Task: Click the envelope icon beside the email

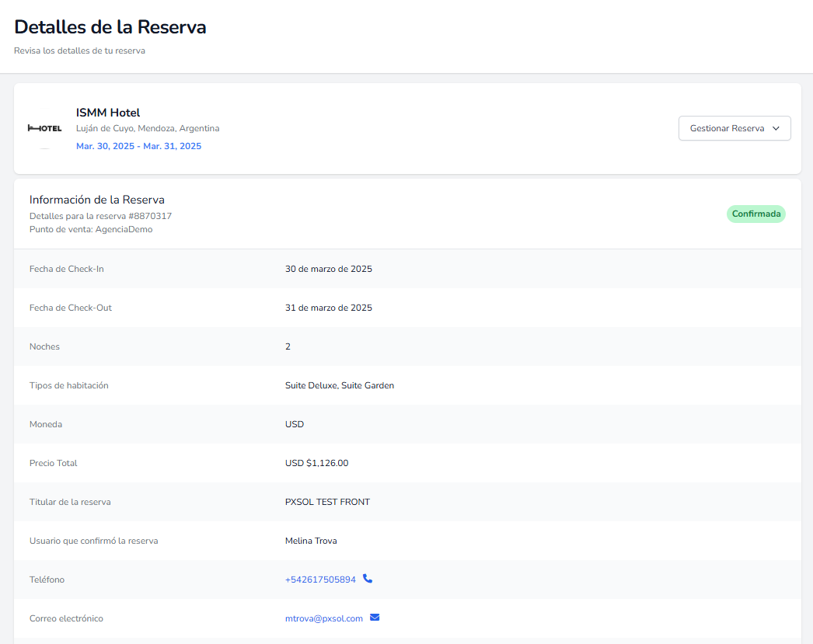Action: (x=375, y=618)
